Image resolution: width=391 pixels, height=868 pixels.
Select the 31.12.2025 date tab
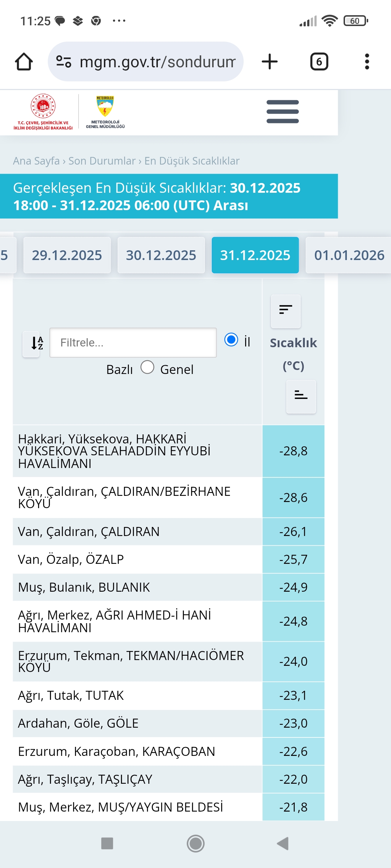tap(255, 255)
